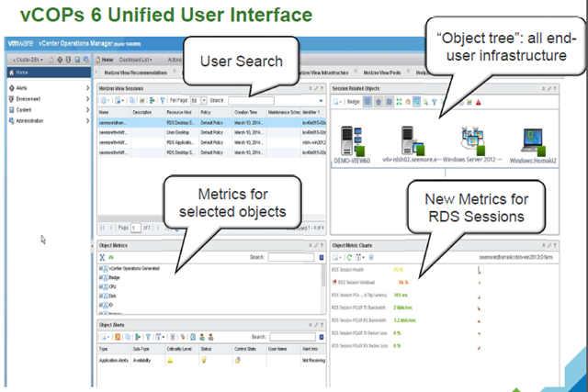Switch to Horizon View Recommendations tab
Screen dimensions: 588x392
[x=136, y=73]
